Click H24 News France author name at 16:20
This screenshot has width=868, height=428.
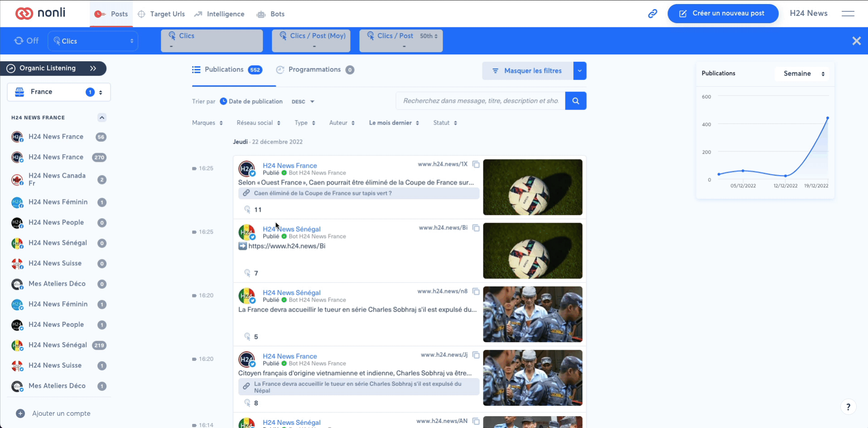pyautogui.click(x=290, y=356)
